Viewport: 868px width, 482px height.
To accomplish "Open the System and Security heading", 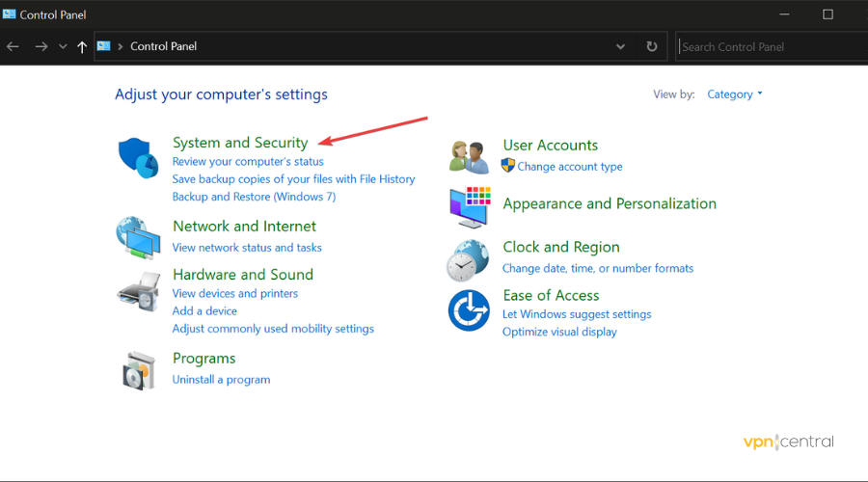I will pos(240,143).
